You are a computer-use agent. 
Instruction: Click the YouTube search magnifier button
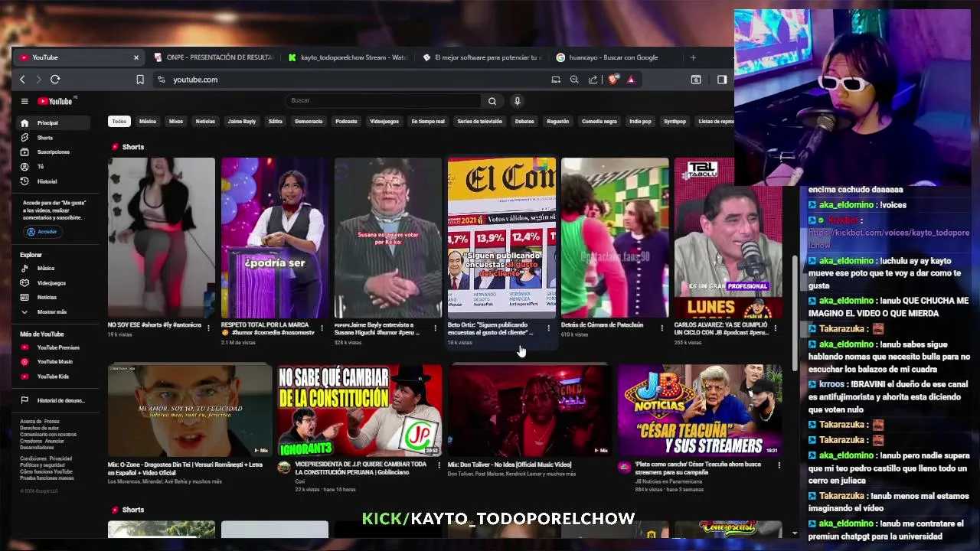[492, 101]
